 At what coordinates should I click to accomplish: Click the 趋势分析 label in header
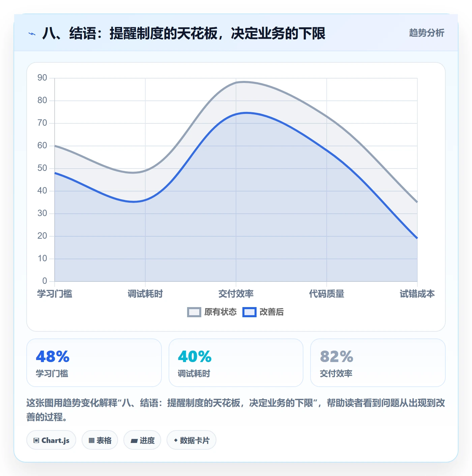[426, 33]
